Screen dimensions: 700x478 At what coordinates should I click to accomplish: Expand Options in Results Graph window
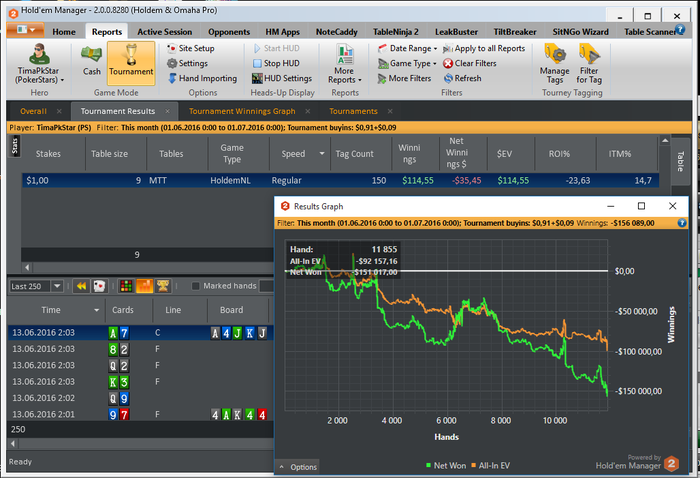pyautogui.click(x=297, y=467)
